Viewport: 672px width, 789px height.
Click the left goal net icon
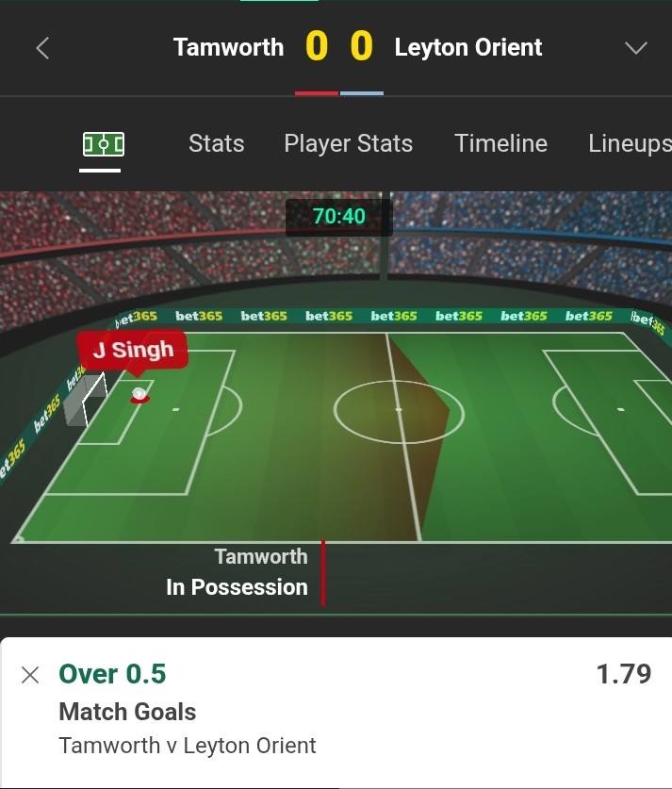click(x=86, y=400)
